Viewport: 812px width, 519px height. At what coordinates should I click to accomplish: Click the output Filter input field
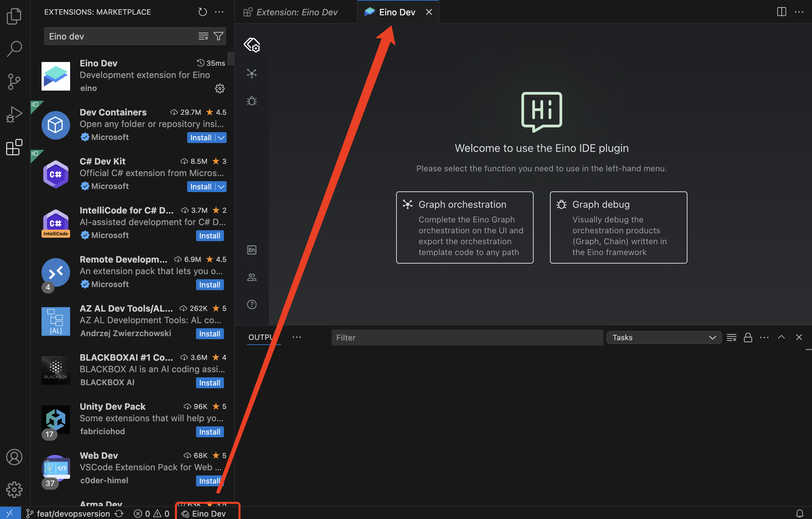(467, 337)
